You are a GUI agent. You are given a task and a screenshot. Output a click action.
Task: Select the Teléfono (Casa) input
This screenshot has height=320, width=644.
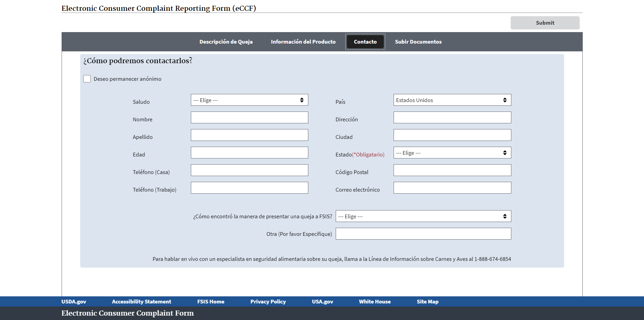point(249,170)
